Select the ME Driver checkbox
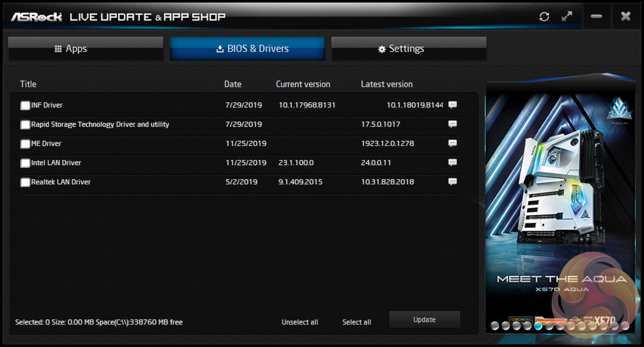The image size is (644, 347). point(25,144)
